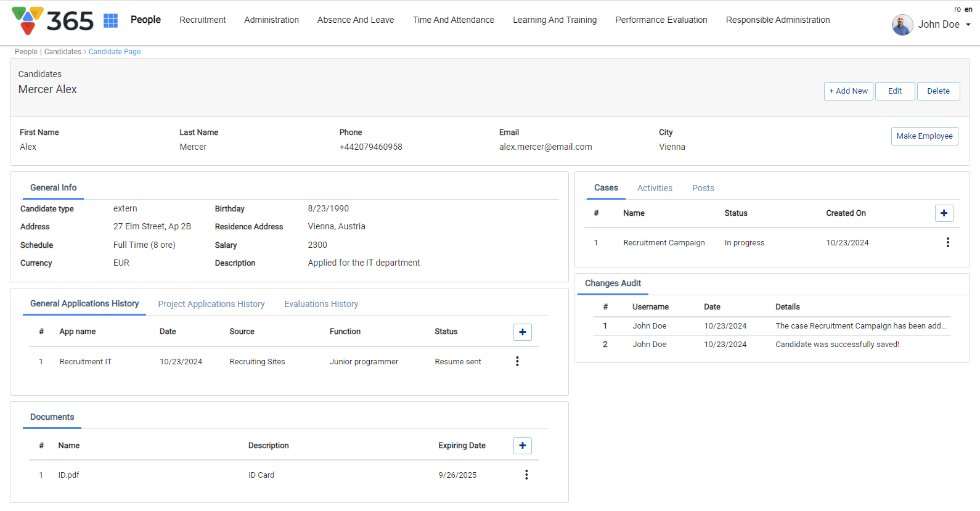980x511 pixels.
Task: Switch language to English (en)
Action: coord(968,9)
